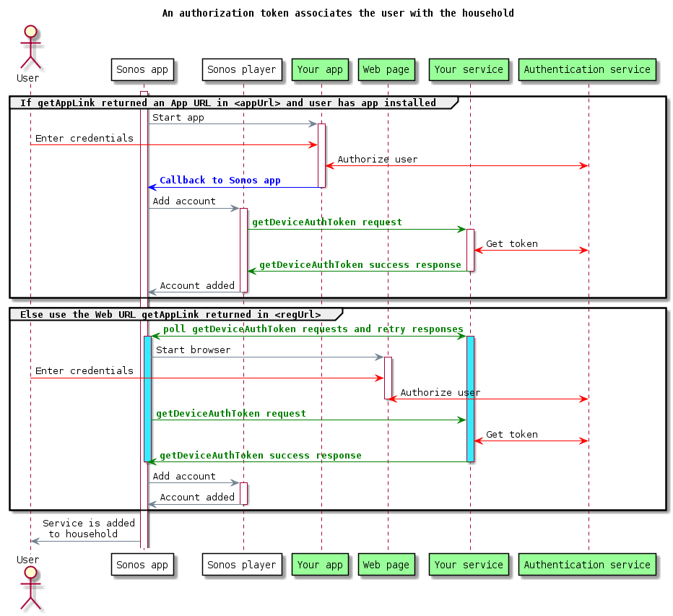The height and width of the screenshot is (616, 673).
Task: Select the bottom Sonos app box
Action: click(x=142, y=565)
